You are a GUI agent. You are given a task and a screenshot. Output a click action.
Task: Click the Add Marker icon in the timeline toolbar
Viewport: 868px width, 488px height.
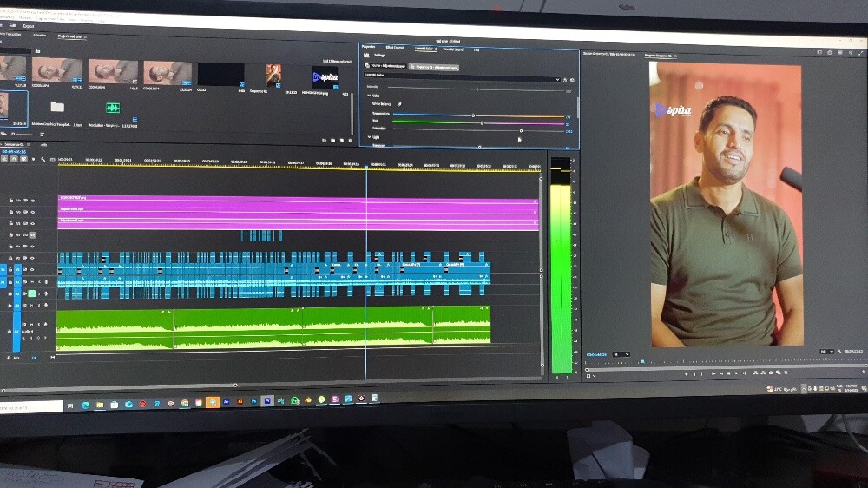click(x=33, y=160)
